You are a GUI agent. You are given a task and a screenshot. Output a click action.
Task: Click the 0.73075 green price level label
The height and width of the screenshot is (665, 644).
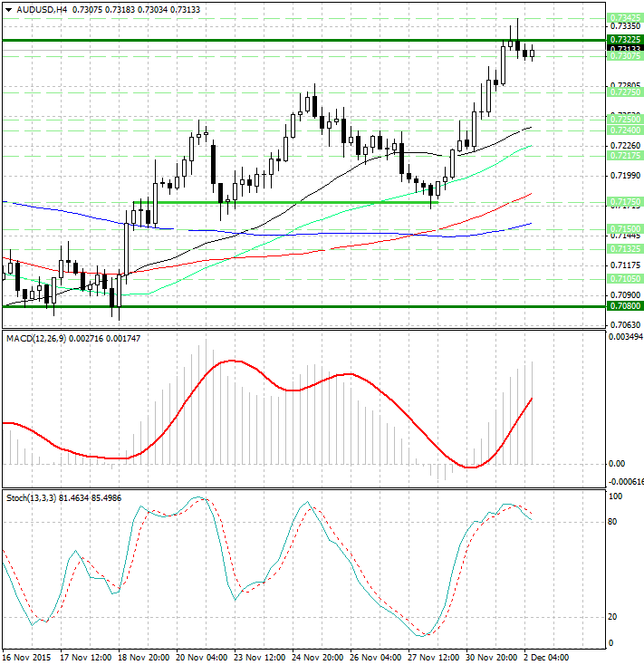click(x=625, y=56)
